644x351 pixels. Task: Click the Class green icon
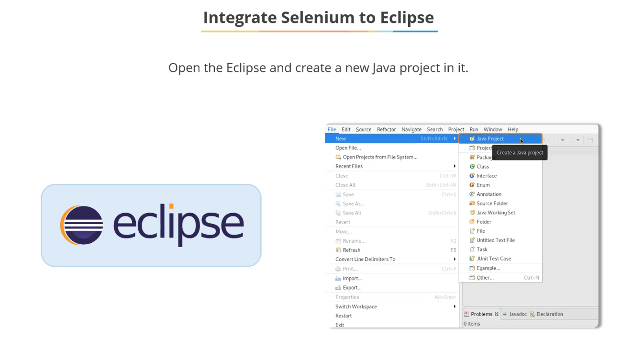(472, 167)
